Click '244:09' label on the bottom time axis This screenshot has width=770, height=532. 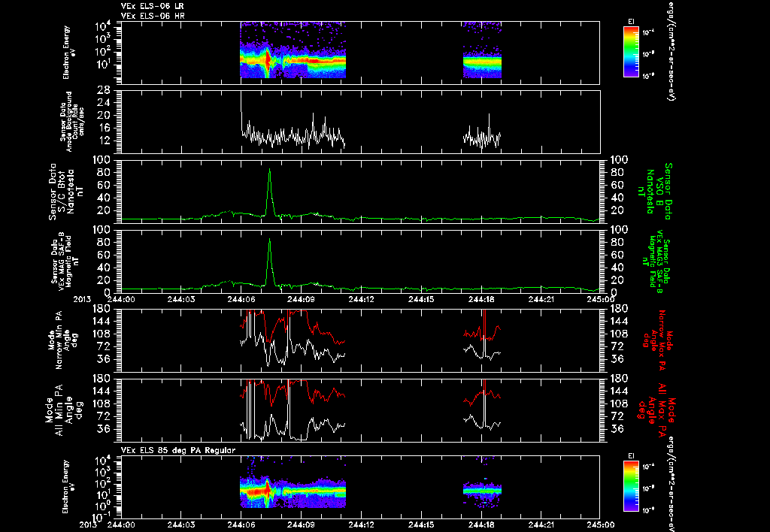coord(302,524)
